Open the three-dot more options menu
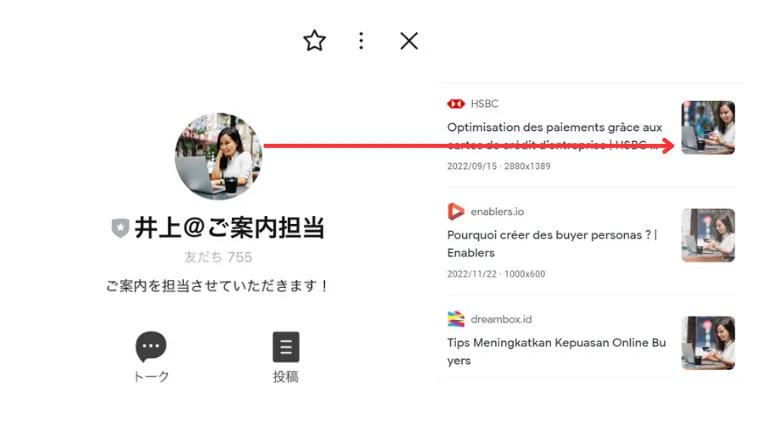 pos(361,41)
